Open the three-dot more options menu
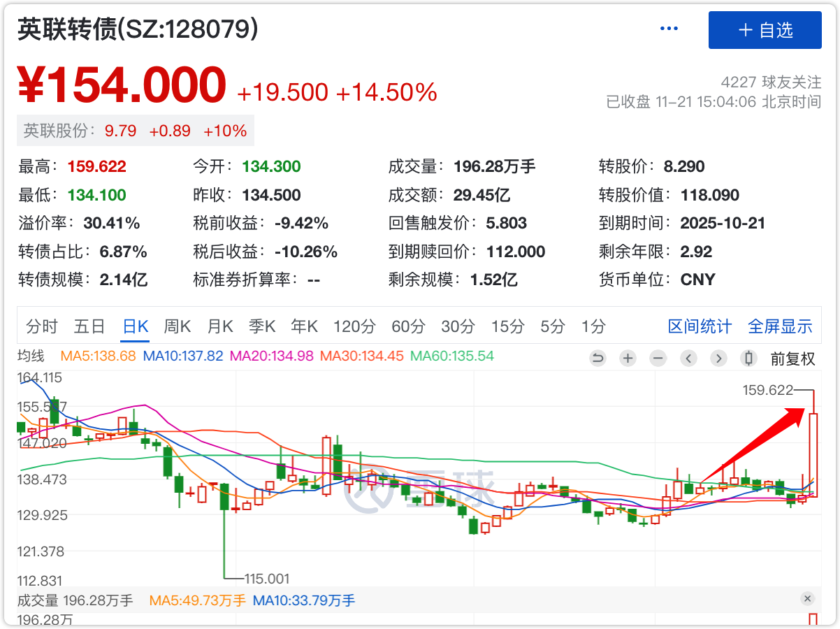Screen dimensions: 840x629 click(x=669, y=29)
